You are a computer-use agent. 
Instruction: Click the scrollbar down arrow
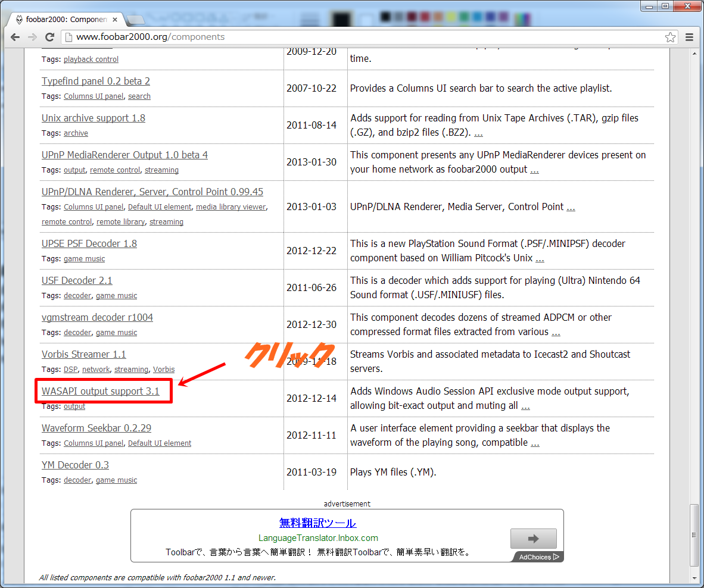pyautogui.click(x=694, y=578)
